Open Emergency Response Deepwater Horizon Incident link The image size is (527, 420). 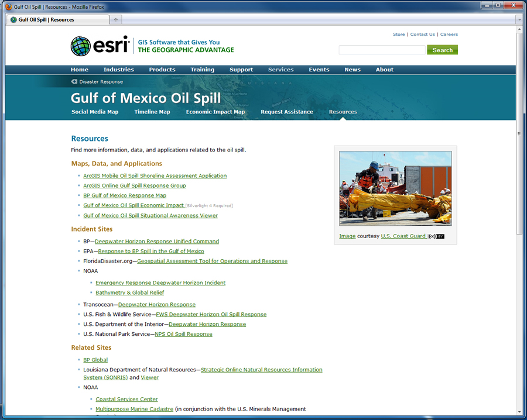pyautogui.click(x=160, y=283)
